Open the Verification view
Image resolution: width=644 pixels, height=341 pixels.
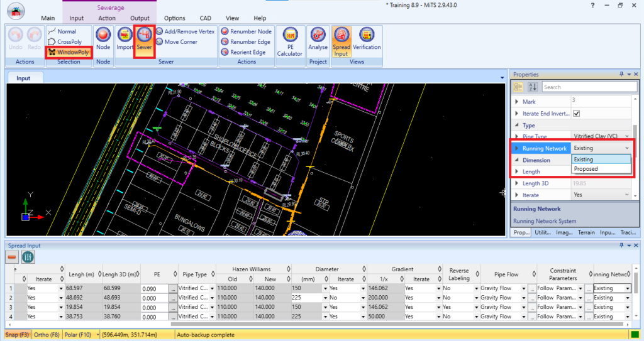coord(367,39)
